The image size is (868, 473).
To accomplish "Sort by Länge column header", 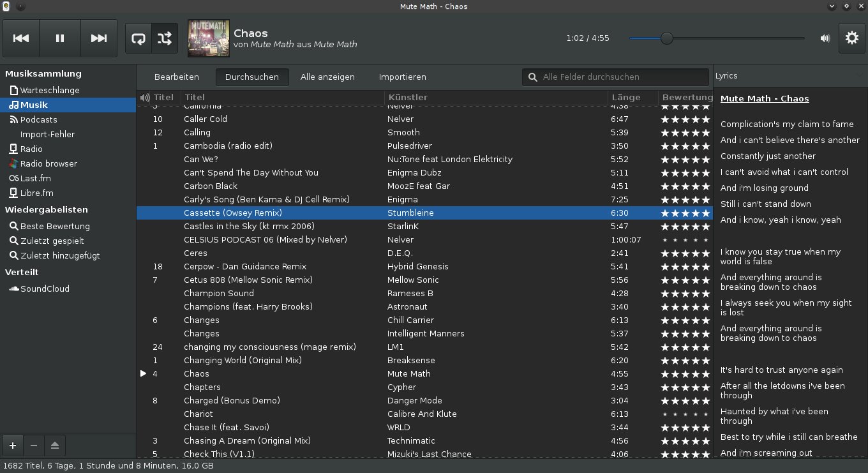I will pos(633,98).
